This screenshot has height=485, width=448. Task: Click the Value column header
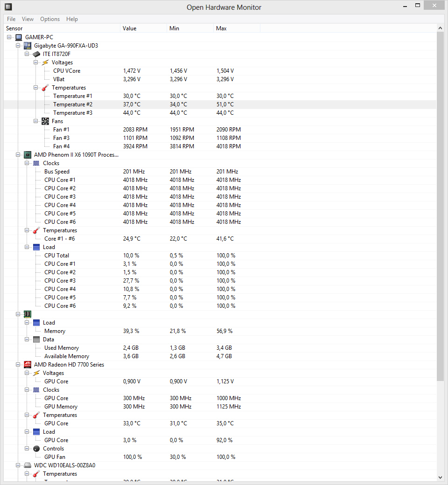click(144, 28)
